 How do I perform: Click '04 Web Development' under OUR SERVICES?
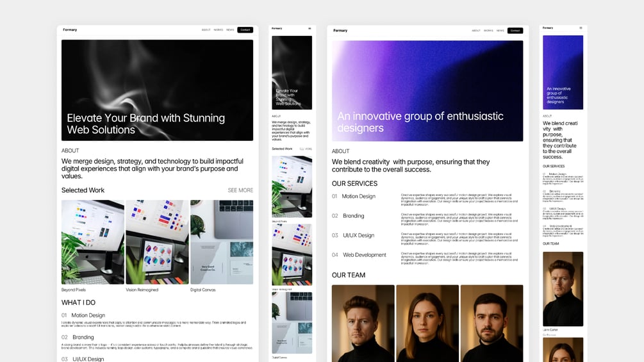[359, 255]
